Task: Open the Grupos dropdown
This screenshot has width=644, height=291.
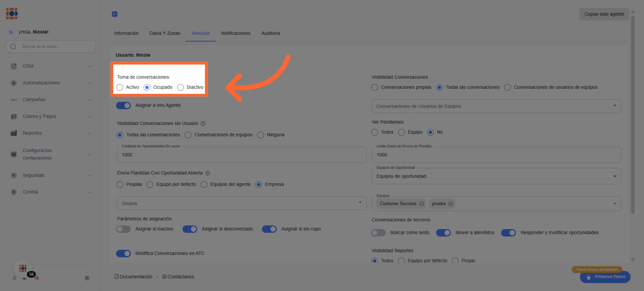Action: point(241,203)
